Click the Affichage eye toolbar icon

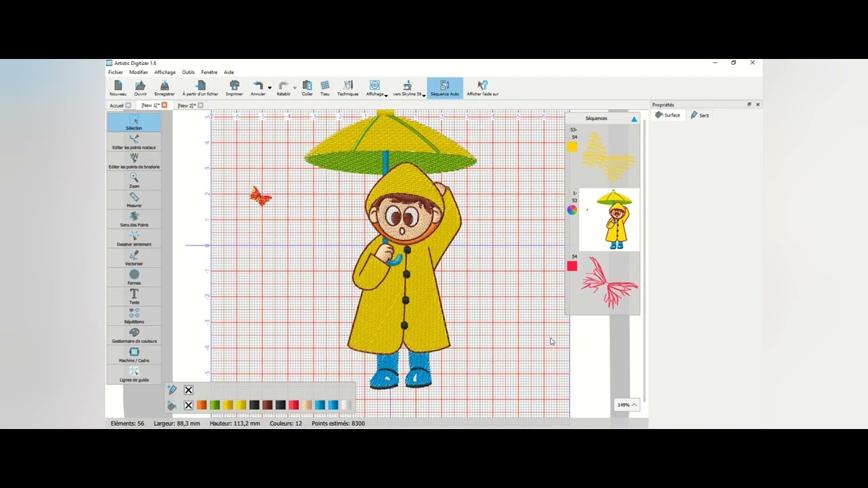[x=374, y=88]
